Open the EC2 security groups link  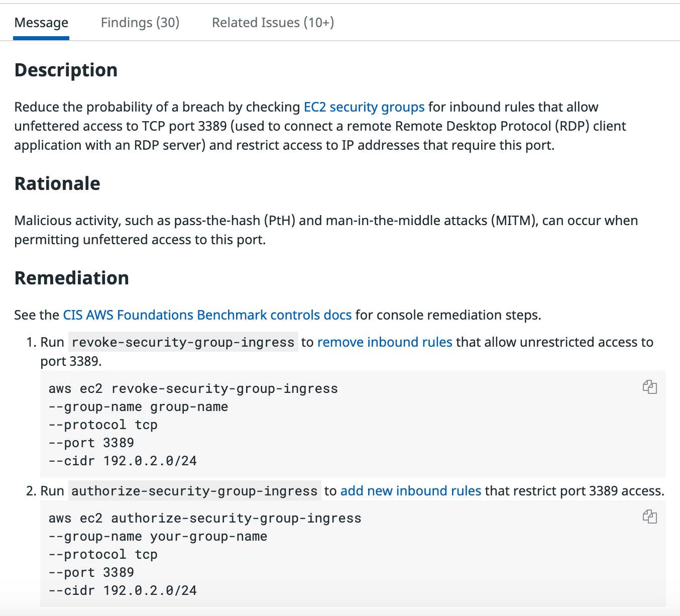(364, 107)
